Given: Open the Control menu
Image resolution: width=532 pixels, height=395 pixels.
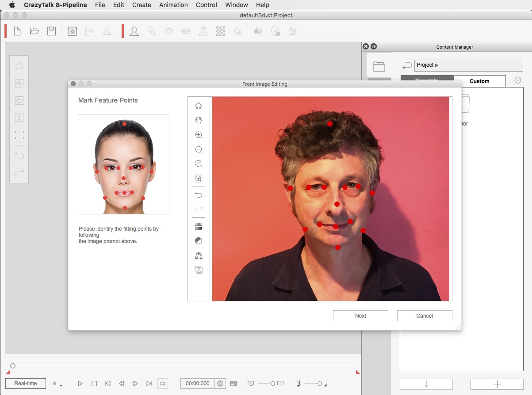Looking at the screenshot, I should click(x=206, y=5).
